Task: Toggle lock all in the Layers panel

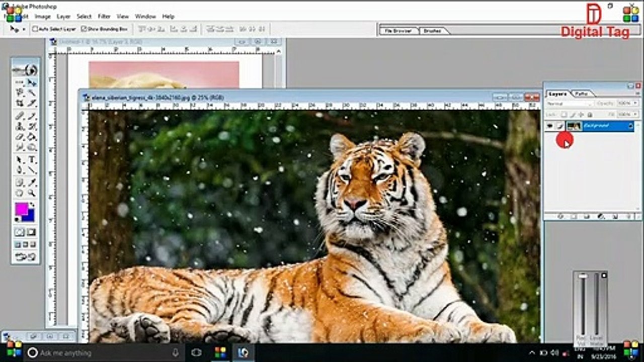Action: click(590, 115)
